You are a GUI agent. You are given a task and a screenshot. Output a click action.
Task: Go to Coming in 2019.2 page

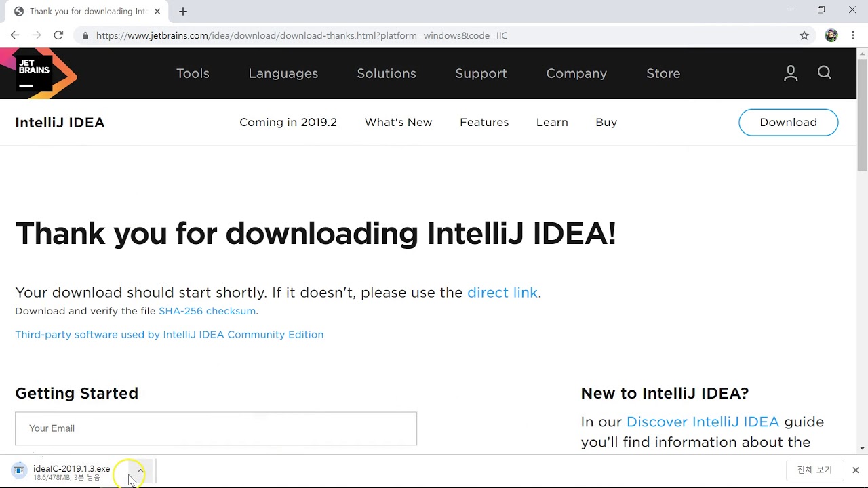pyautogui.click(x=288, y=122)
